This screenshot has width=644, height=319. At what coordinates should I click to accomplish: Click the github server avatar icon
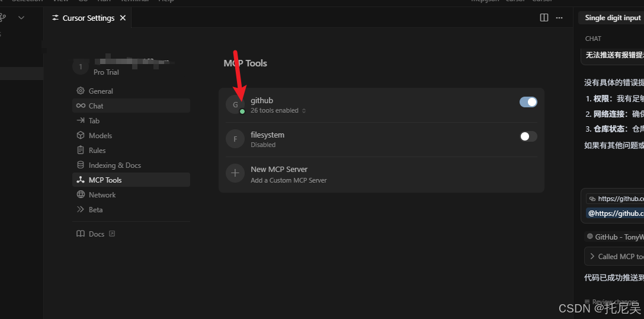pos(235,104)
